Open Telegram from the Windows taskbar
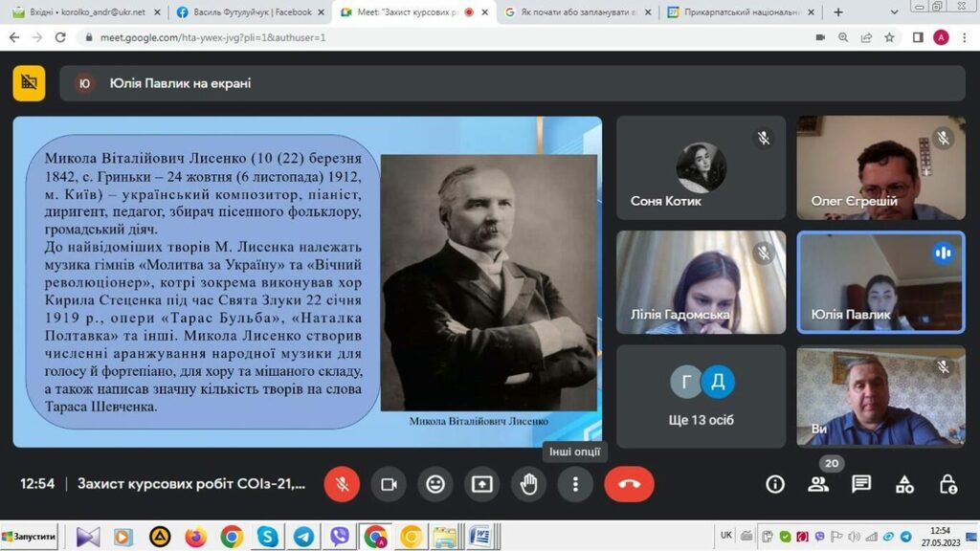The width and height of the screenshot is (980, 551). coord(303,537)
